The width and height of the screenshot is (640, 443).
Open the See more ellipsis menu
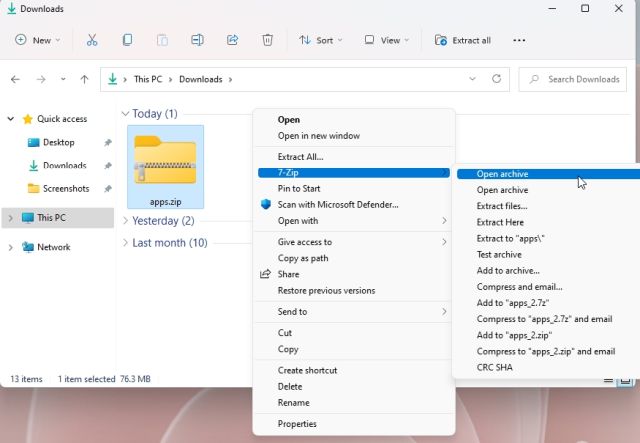tap(519, 40)
